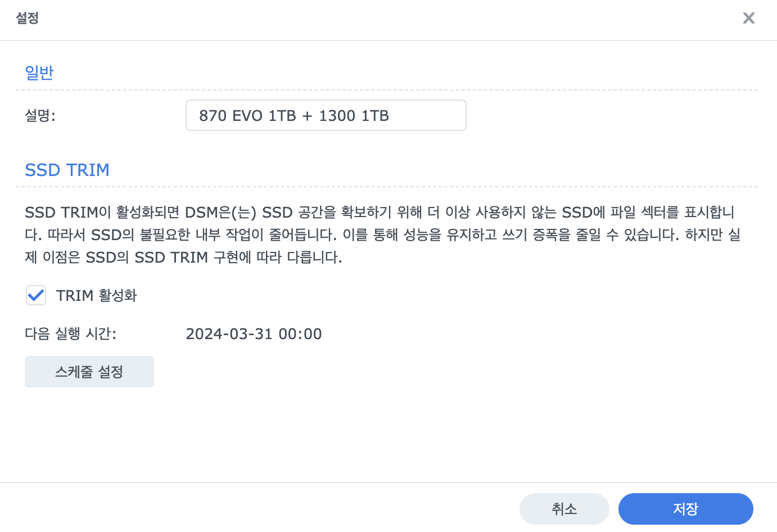Click the TRIM 활성화 label text
The height and width of the screenshot is (532, 777).
97,296
